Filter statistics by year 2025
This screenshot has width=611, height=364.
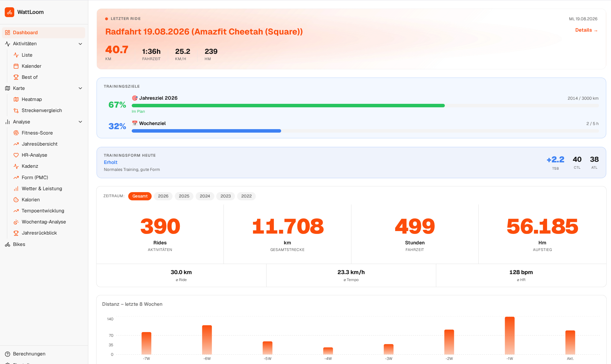(x=184, y=196)
